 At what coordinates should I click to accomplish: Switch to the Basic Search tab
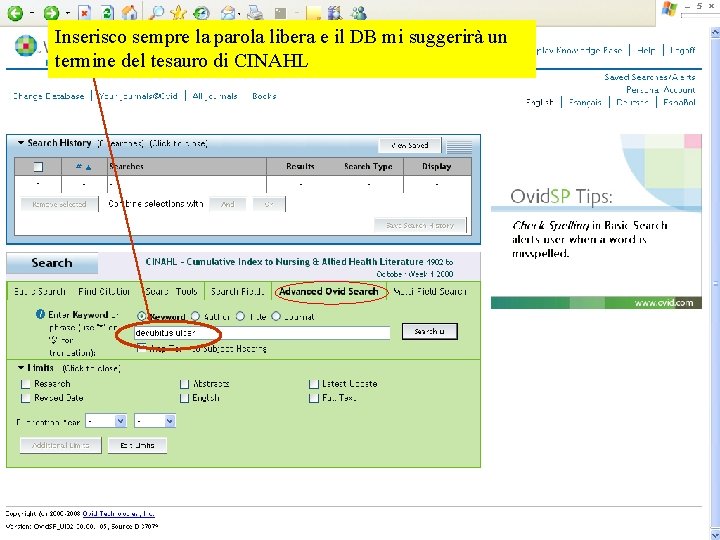39,292
